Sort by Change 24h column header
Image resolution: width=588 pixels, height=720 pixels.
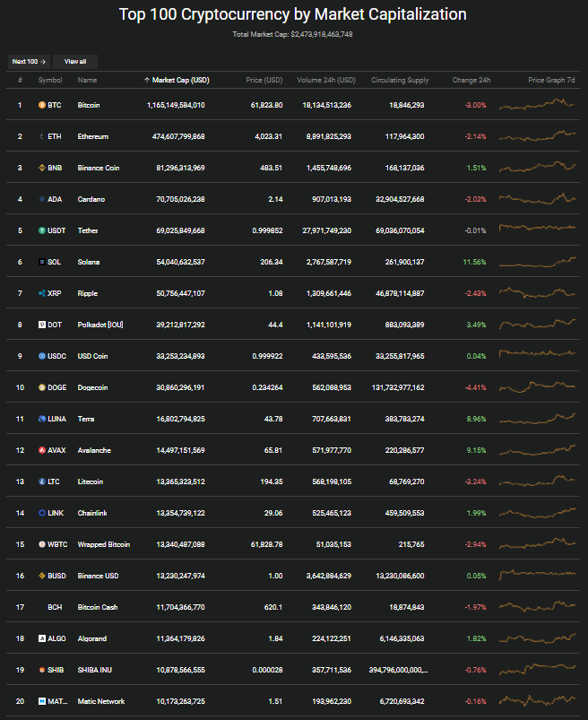click(x=471, y=80)
